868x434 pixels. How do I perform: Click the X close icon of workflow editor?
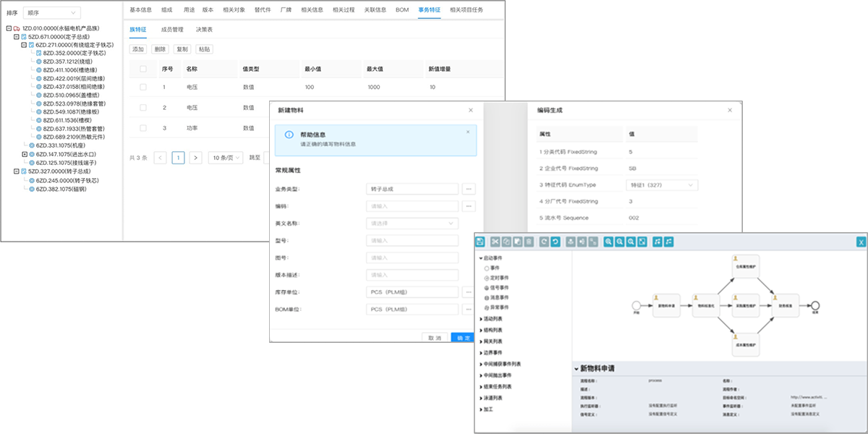861,242
